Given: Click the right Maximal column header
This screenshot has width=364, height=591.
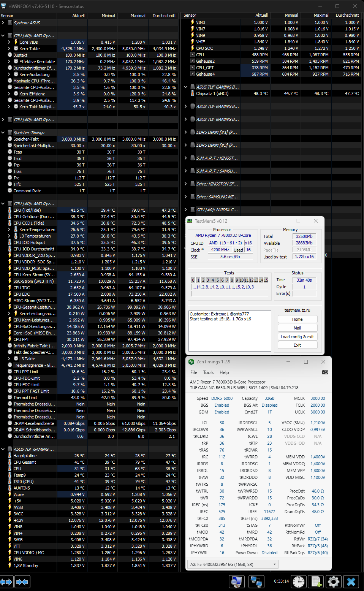Looking at the screenshot, I should tap(316, 15).
